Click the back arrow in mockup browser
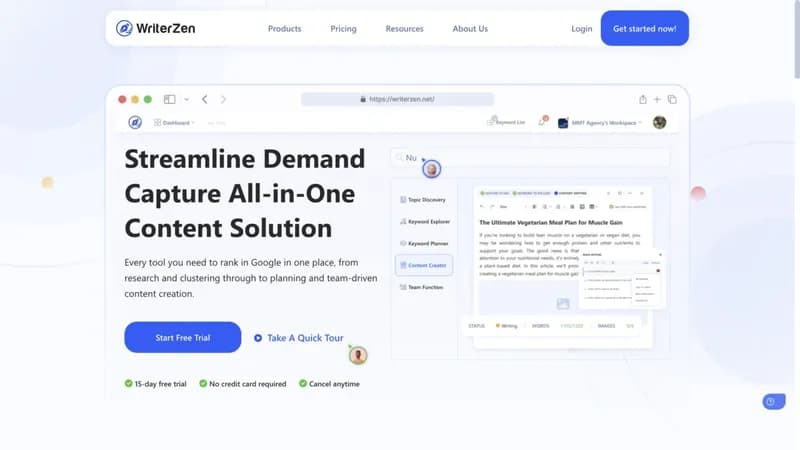Screen dimensions: 800x450 pos(205,99)
